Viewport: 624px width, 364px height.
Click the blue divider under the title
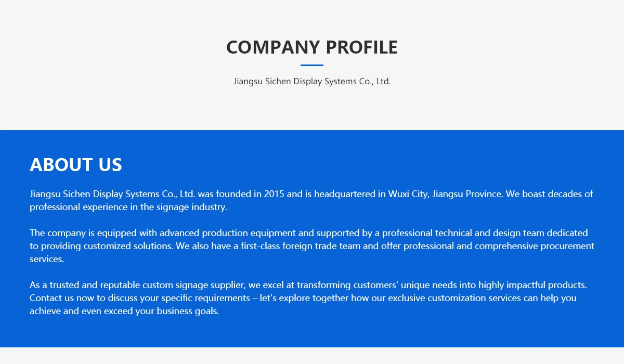[x=312, y=66]
